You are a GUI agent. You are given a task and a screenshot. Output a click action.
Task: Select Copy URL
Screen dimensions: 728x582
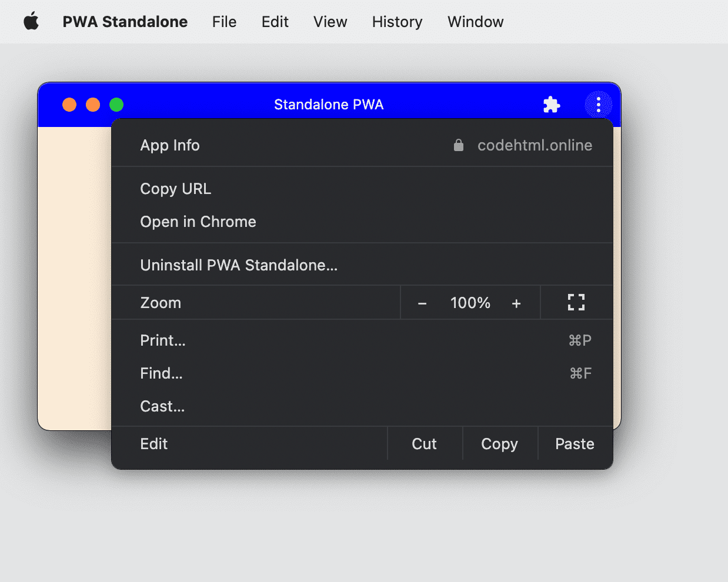tap(175, 189)
